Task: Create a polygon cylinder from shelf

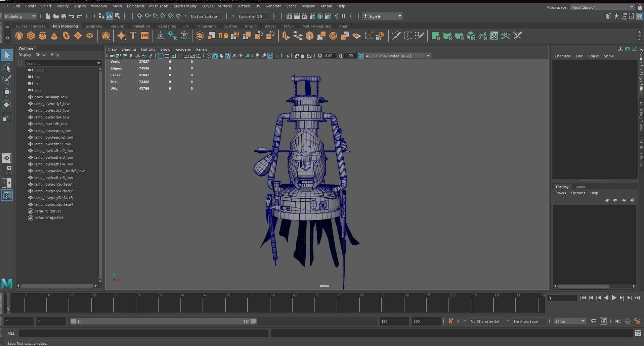Action: pyautogui.click(x=43, y=36)
